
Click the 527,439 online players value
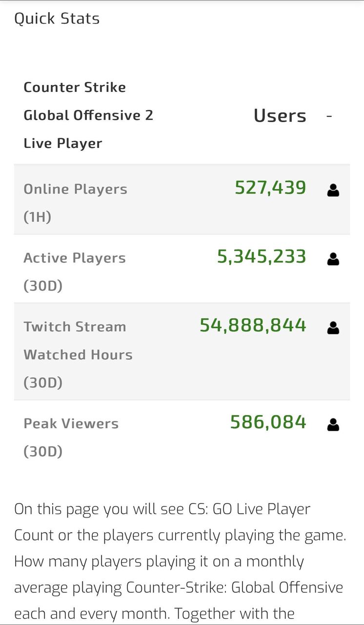271,187
